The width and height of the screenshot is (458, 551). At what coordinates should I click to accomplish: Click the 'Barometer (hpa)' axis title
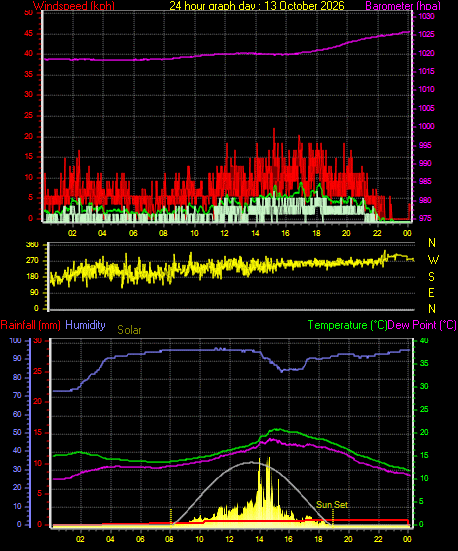pos(403,6)
